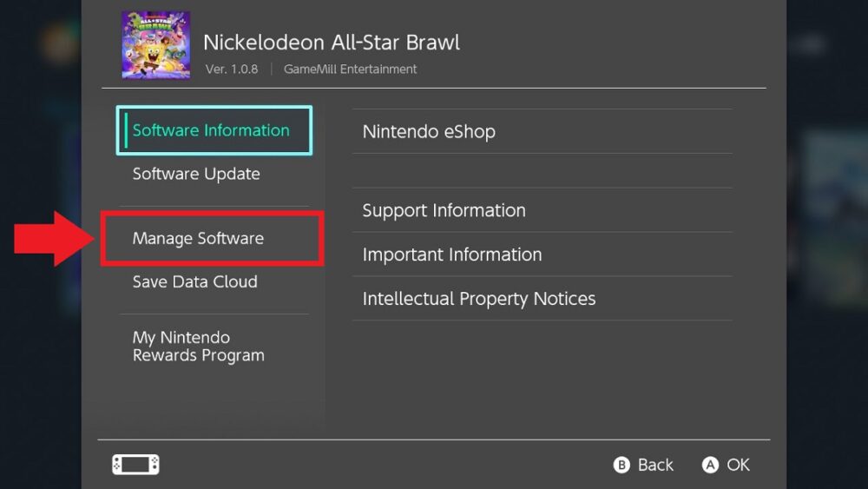868x489 pixels.
Task: Open Manage Software in the sidebar
Action: pos(198,238)
